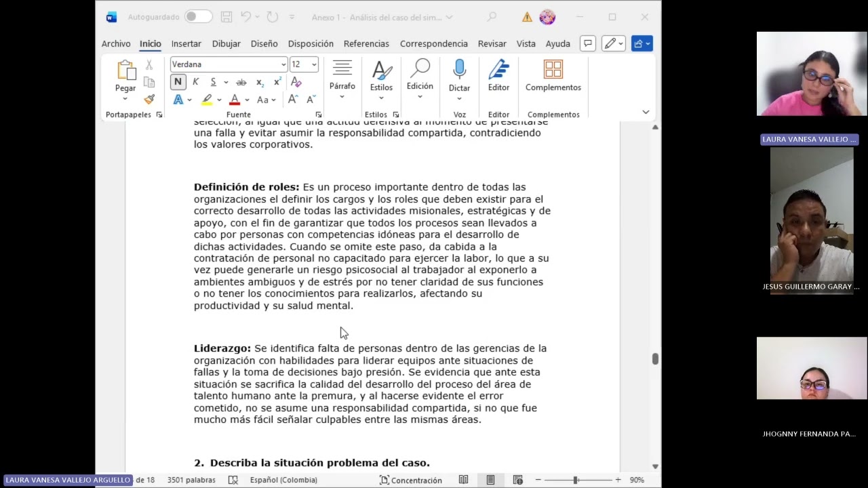Switch to web layout view

point(517,480)
